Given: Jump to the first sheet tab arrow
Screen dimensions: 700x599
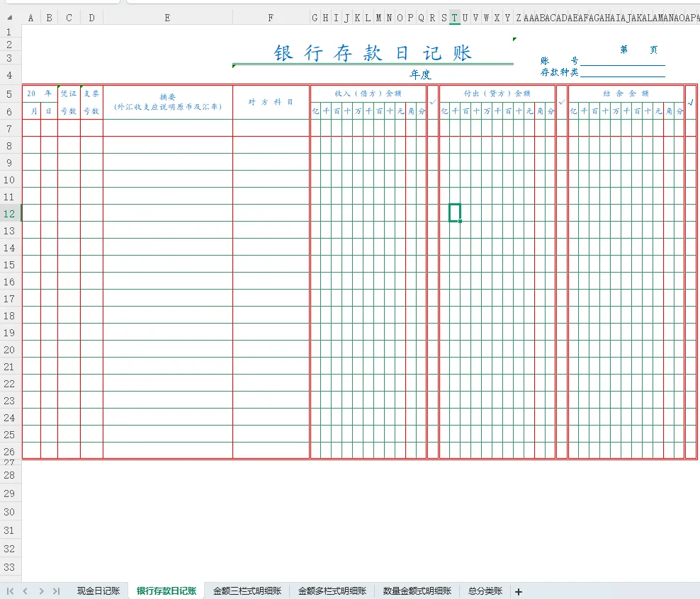Looking at the screenshot, I should point(10,591).
